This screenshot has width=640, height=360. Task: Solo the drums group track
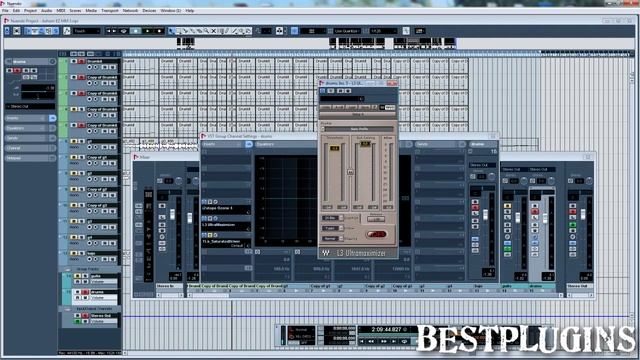pos(85,292)
